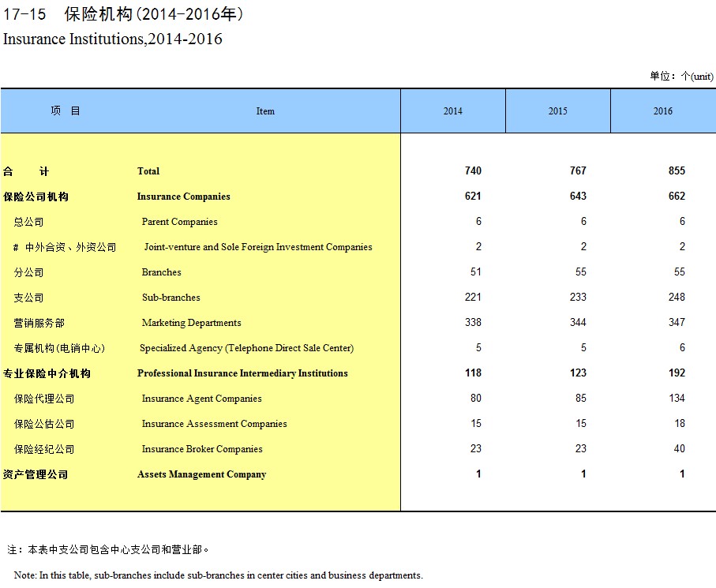Screen dimensions: 716x588
Task: Click the Chinese footnote starting with 注
Action: pyautogui.click(x=108, y=549)
